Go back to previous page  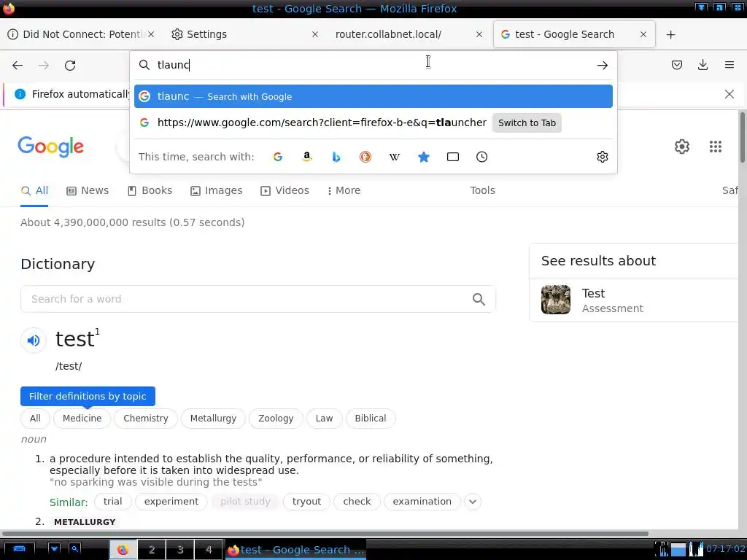point(18,65)
